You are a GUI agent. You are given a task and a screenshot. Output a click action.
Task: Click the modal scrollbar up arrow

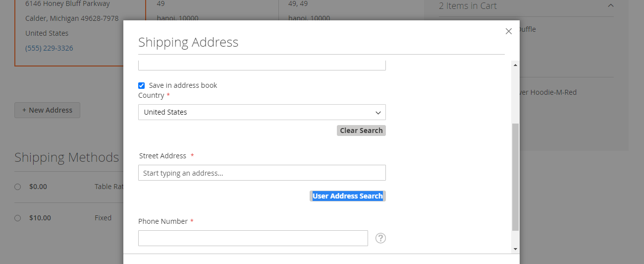coord(515,65)
